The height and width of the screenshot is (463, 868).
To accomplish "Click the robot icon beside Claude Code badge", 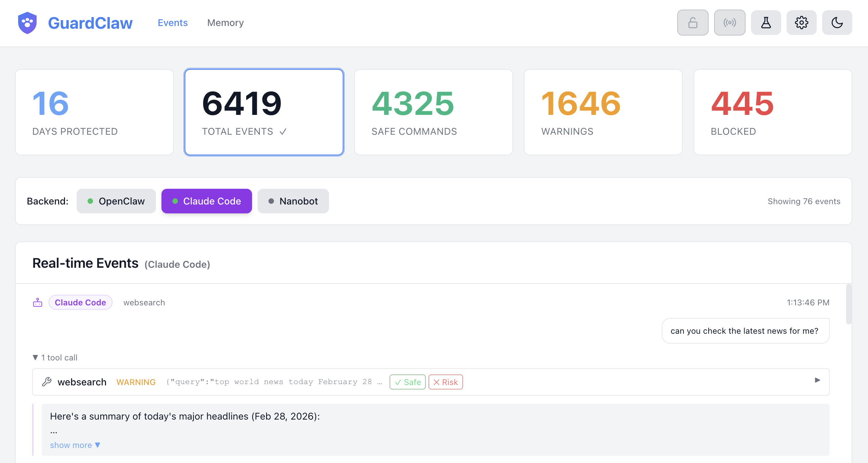I will point(38,302).
